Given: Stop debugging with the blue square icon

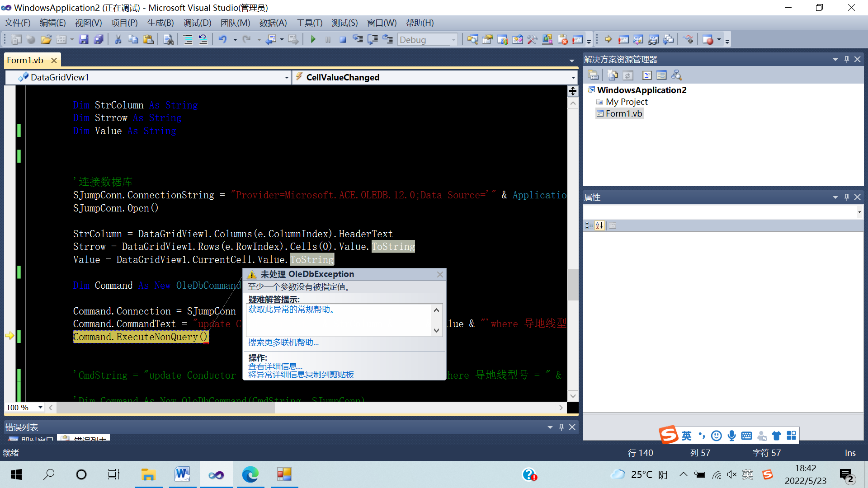Looking at the screenshot, I should click(x=343, y=40).
